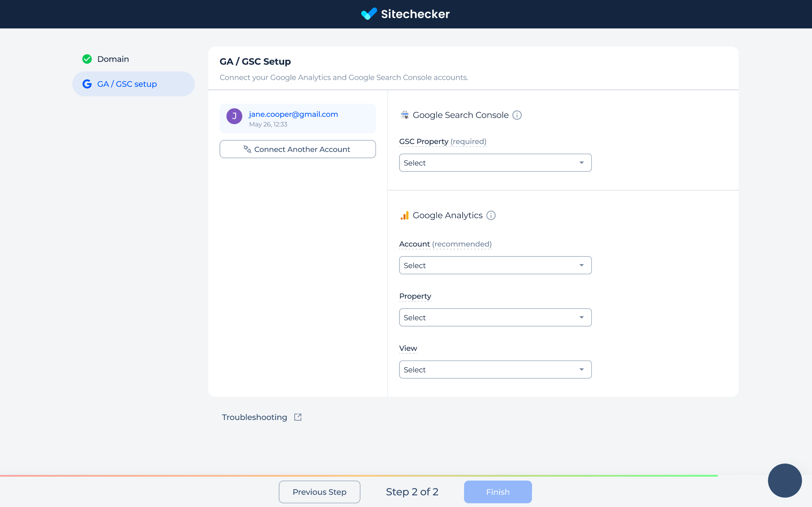Click the GA / GSC Setup heading
The width and height of the screenshot is (812, 507).
[255, 62]
